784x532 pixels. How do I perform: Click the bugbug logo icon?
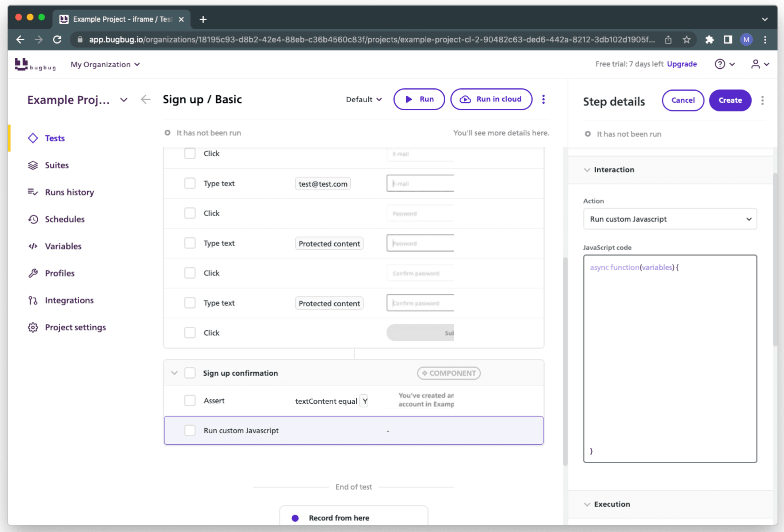coord(35,64)
